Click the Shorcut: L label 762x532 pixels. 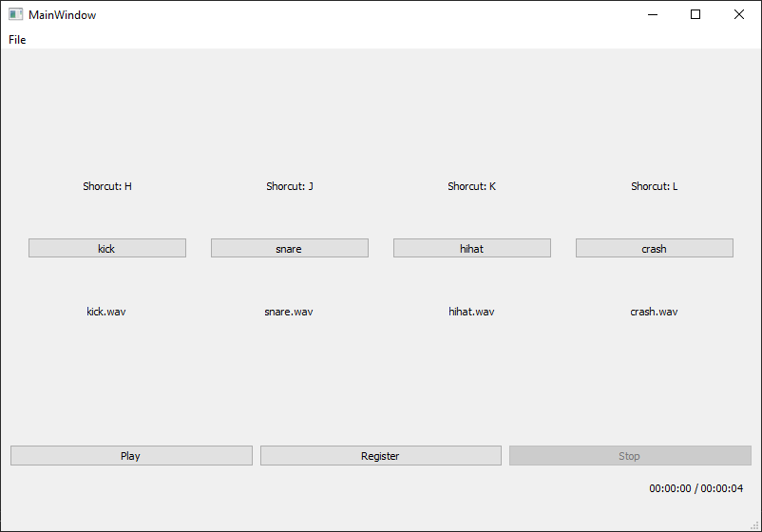(x=654, y=186)
